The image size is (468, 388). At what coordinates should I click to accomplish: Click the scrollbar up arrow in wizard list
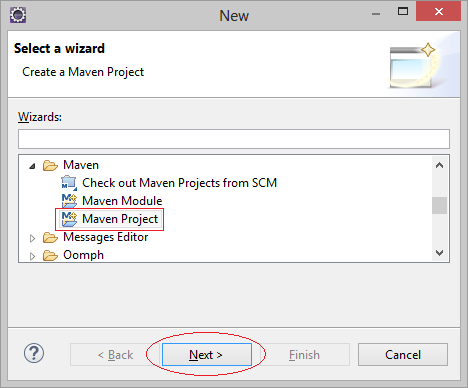pos(439,165)
